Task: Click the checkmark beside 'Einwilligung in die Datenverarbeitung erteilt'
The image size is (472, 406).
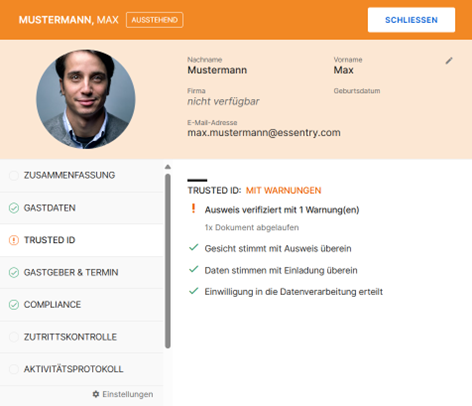Action: pyautogui.click(x=194, y=291)
